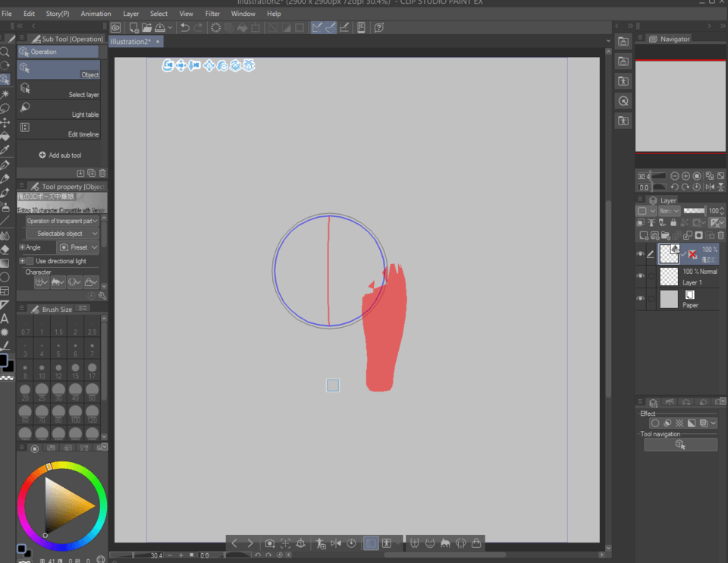Click the camera preset icon on launcher

(270, 543)
